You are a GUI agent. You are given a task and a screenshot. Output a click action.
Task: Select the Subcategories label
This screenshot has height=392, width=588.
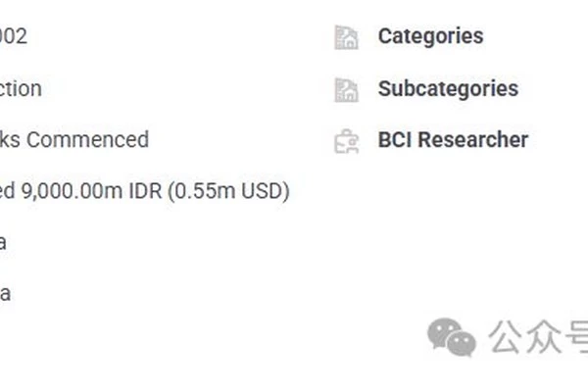(x=448, y=88)
